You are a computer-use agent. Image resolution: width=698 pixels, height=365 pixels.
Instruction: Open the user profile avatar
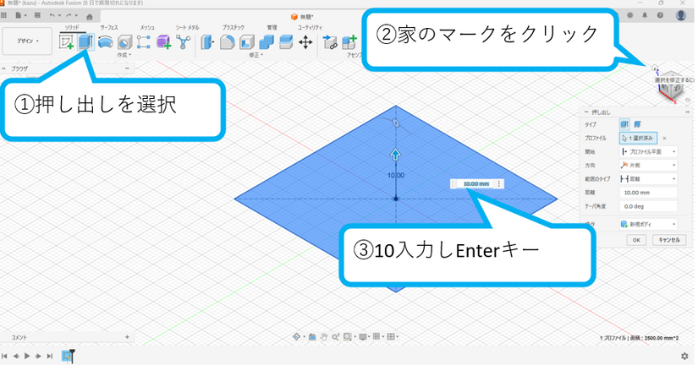[x=680, y=15]
